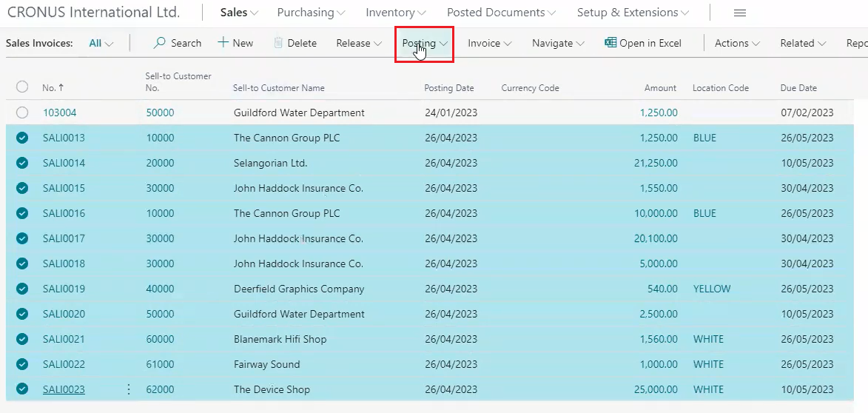This screenshot has height=413, width=868.
Task: Click the Due Date column header
Action: [x=798, y=88]
